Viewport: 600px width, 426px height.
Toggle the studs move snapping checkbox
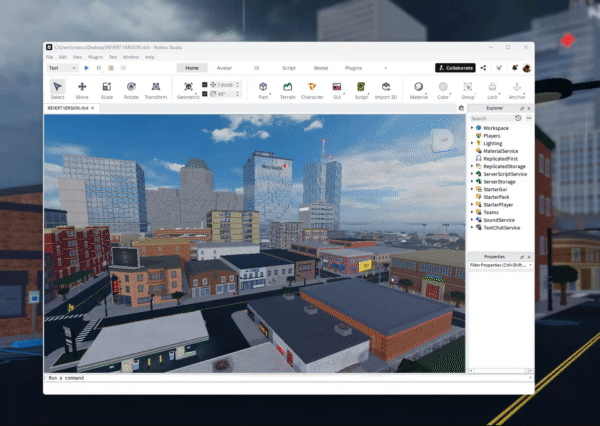pos(206,84)
